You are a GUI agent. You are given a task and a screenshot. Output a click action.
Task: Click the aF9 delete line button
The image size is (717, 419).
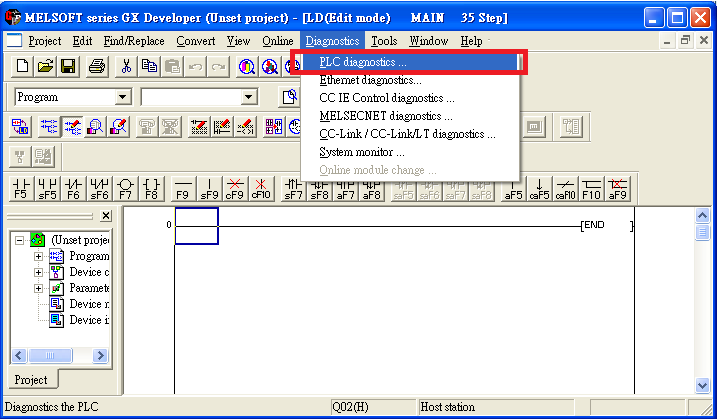click(x=617, y=189)
